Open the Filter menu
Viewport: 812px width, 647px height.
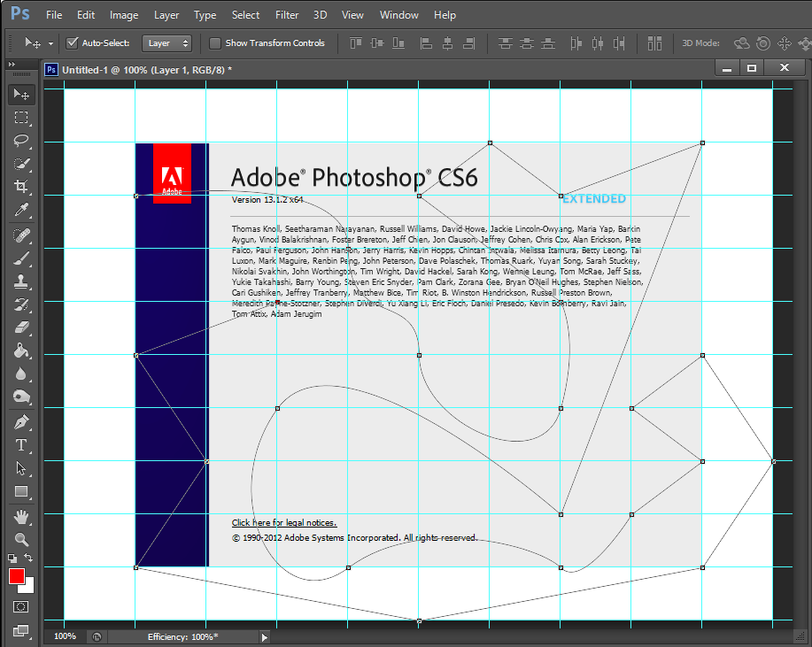tap(289, 14)
